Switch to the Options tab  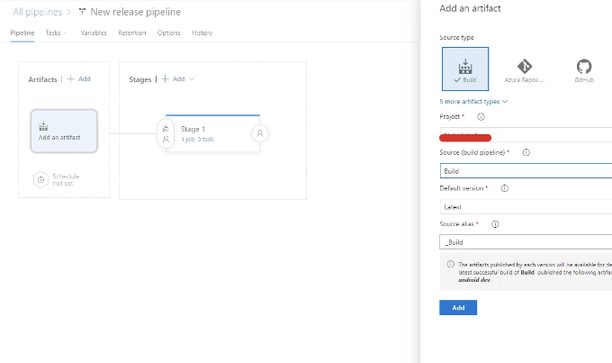[169, 33]
